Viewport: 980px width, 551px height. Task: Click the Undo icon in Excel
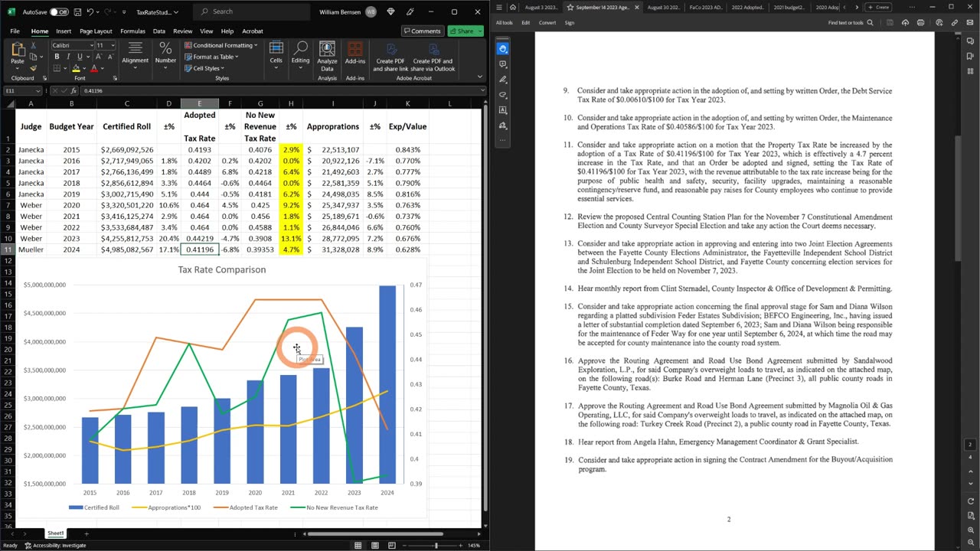point(90,12)
